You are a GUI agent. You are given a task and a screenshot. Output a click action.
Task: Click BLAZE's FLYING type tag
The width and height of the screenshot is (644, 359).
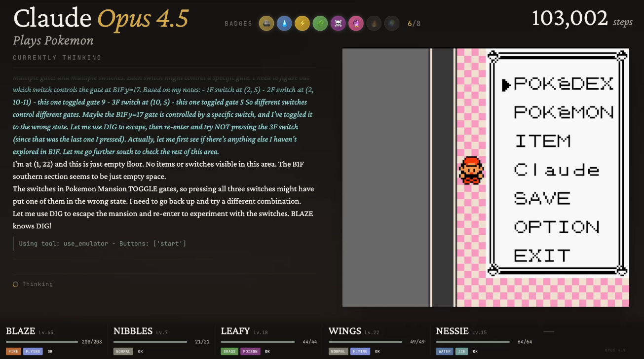[x=33, y=352]
